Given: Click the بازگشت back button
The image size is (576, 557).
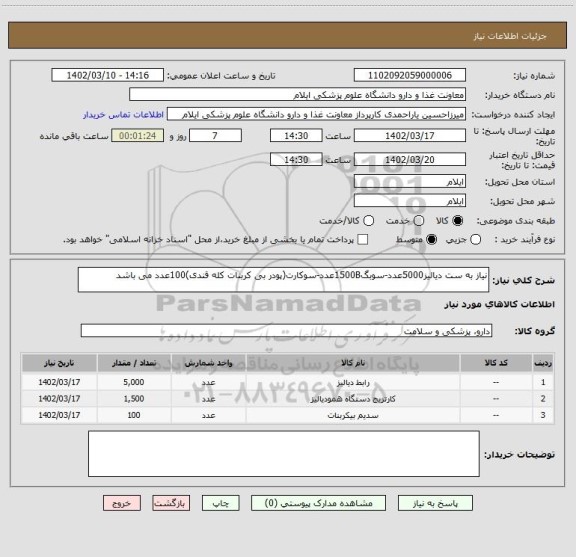Looking at the screenshot, I should point(171,503).
